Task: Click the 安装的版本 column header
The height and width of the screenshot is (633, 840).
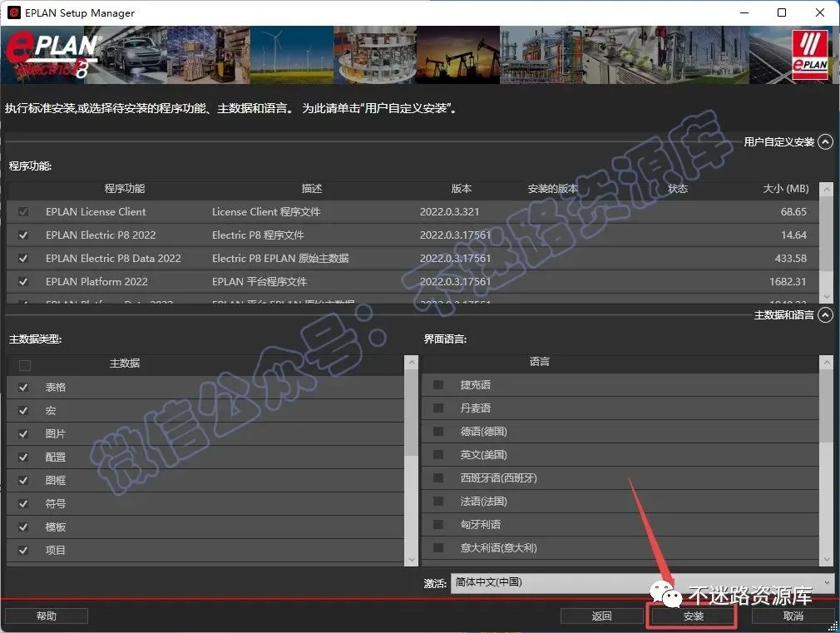Action: 552,189
